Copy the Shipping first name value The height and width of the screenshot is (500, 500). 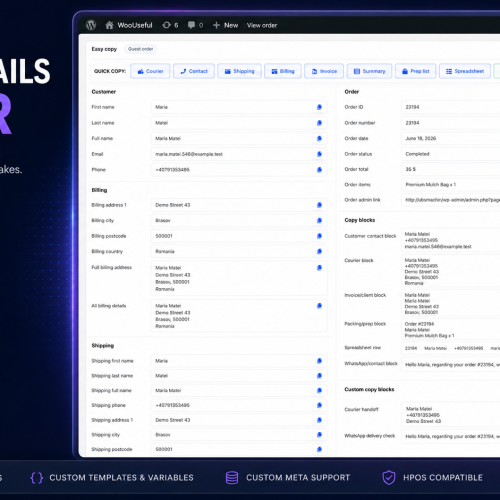(319, 361)
